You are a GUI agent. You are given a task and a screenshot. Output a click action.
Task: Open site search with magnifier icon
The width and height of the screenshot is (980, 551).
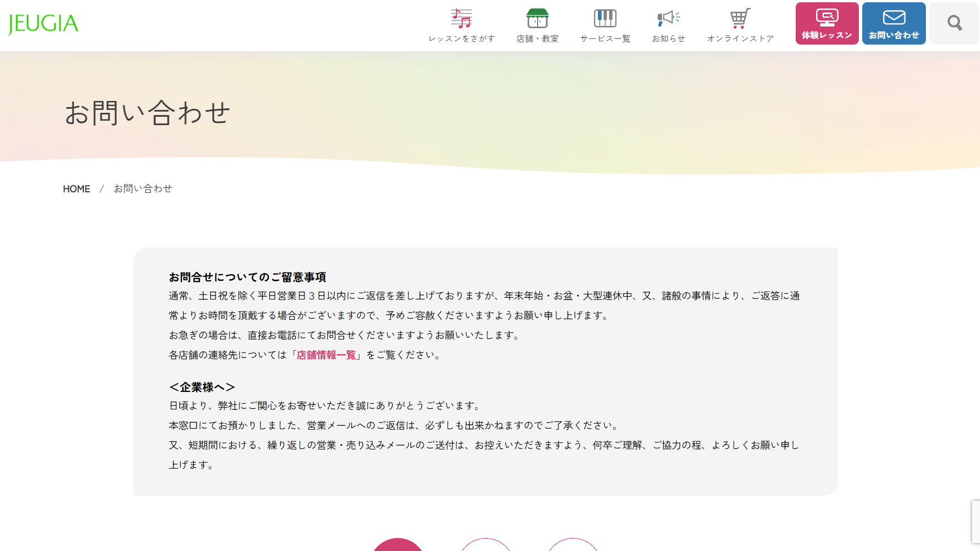[x=955, y=23]
